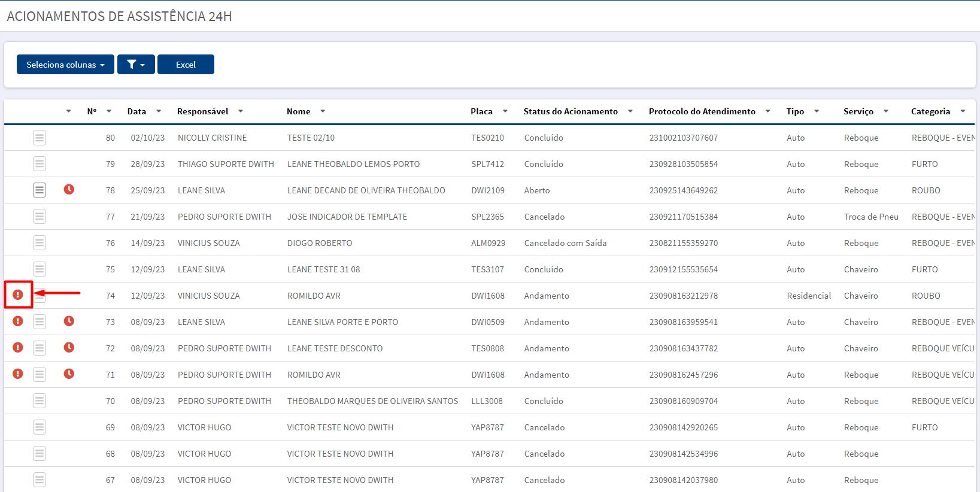Viewport: 980px width, 492px height.
Task: Select protocol 230925143649262
Action: 684,190
